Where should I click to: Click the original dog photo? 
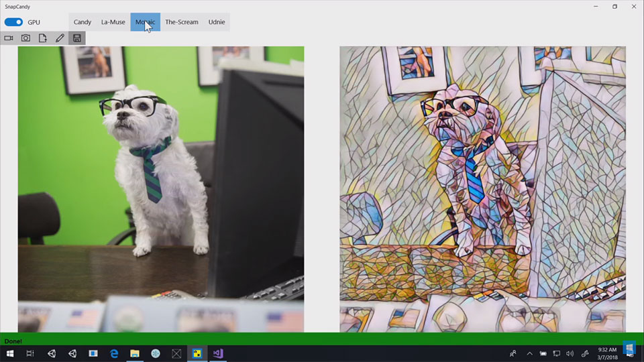point(161,189)
